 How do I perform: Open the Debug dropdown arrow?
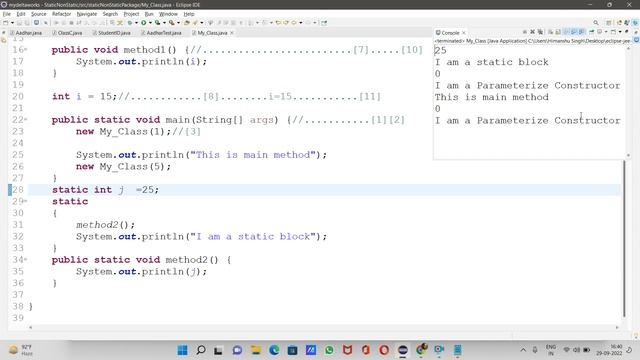pos(136,23)
